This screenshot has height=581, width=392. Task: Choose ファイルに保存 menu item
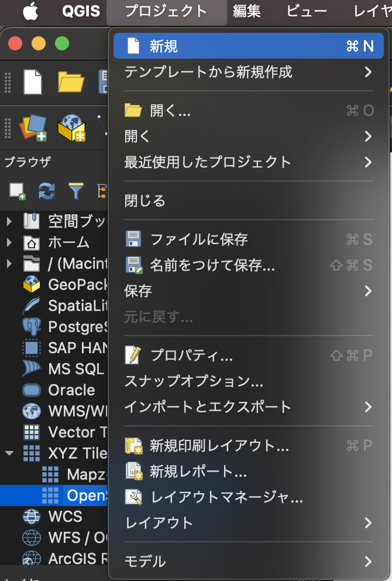click(x=249, y=239)
